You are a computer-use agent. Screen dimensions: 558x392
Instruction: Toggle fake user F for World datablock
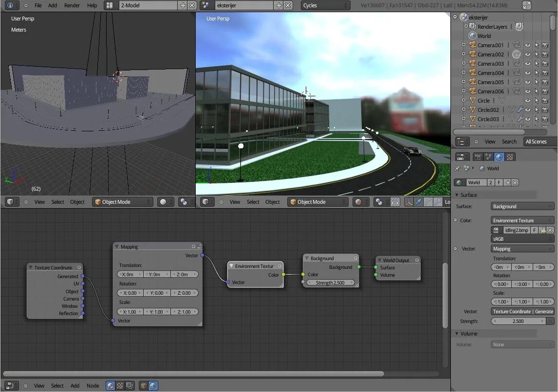499,182
